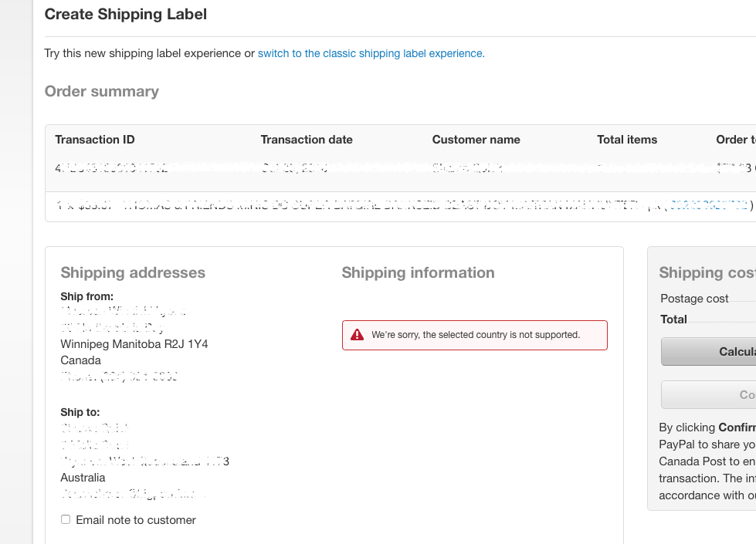Click the Australia destination country text

tap(83, 478)
